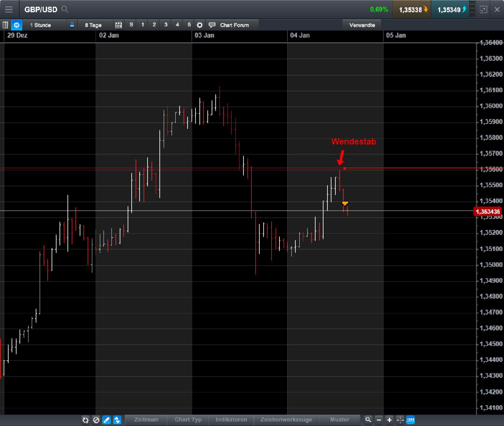Open the chart news list icon
504x426 pixels.
coord(5,25)
